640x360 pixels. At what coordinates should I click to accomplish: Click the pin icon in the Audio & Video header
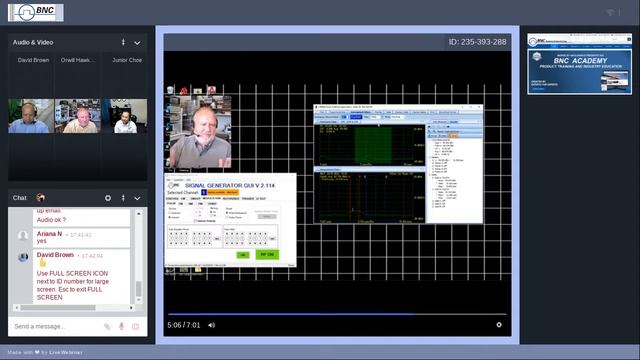tap(123, 42)
